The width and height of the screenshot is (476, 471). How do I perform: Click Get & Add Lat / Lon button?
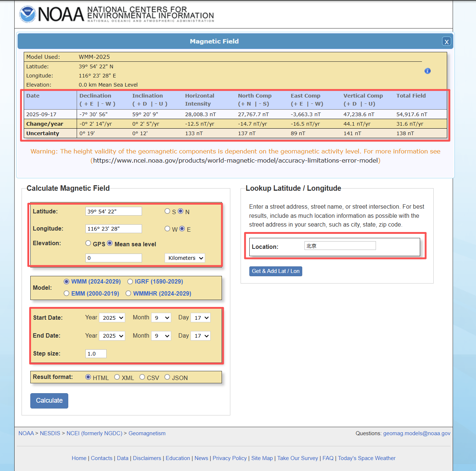point(275,271)
